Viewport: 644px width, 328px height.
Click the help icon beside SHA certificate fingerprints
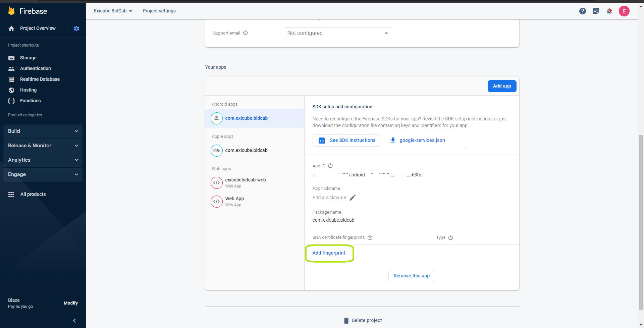[x=370, y=238]
